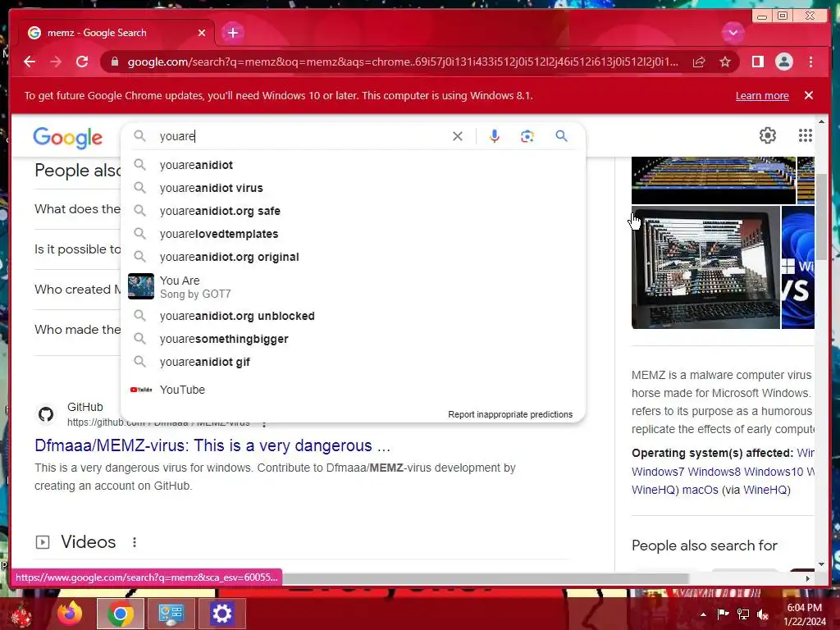Open the WineHQ link in parentheses

pyautogui.click(x=764, y=491)
